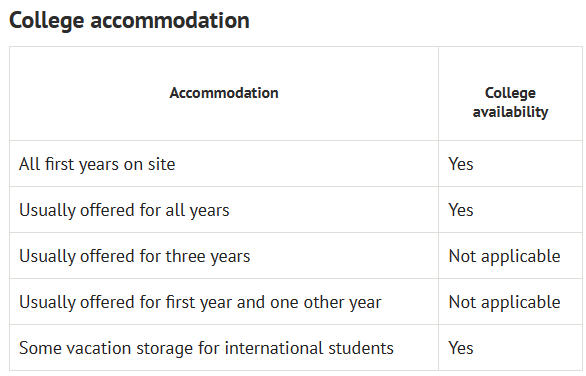Click Usually offered for all years

124,210
